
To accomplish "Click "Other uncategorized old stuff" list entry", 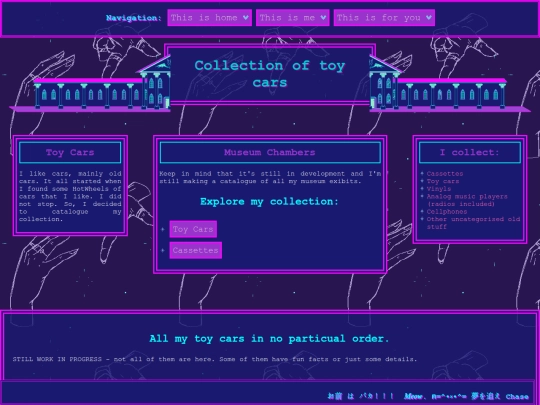I will pos(473,223).
